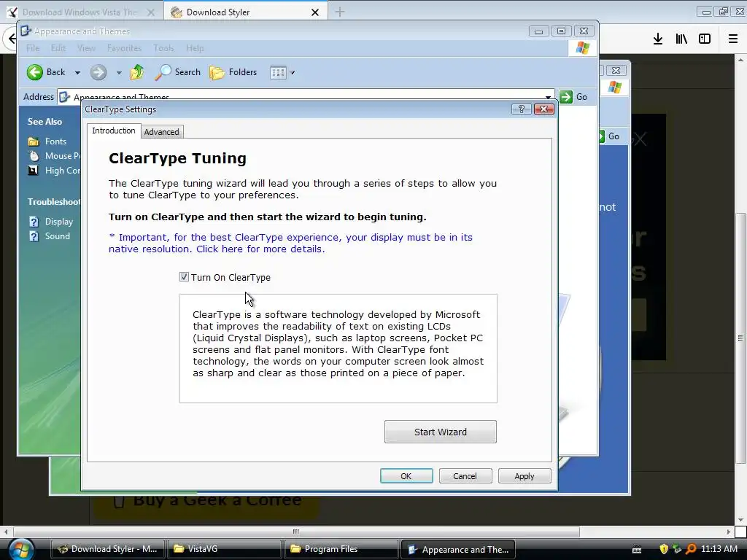Click the Go button in background window
Viewport: 747px width, 560px height.
[609, 136]
